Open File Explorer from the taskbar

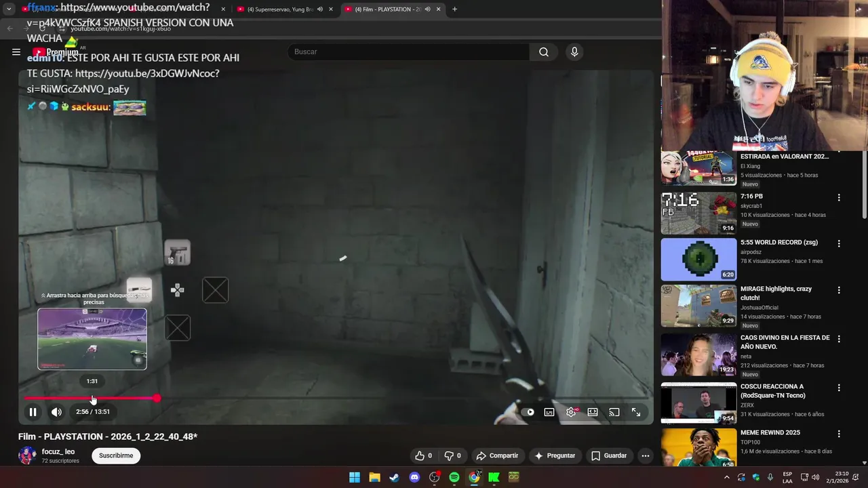click(x=374, y=477)
